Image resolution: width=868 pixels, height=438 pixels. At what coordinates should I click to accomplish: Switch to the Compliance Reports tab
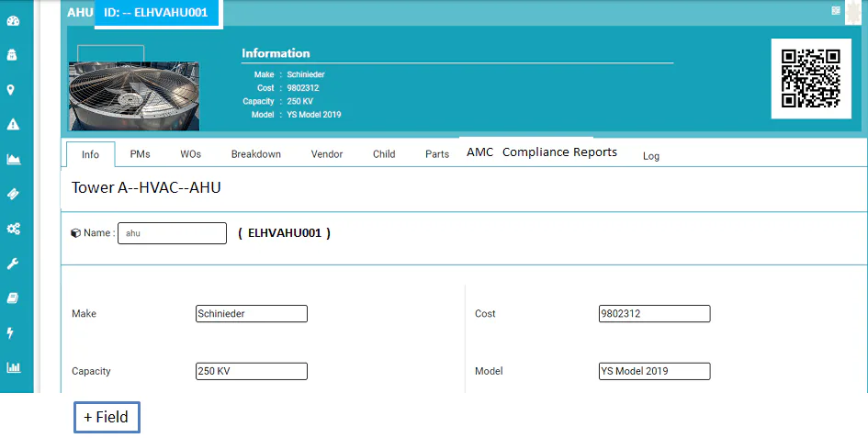pyautogui.click(x=559, y=152)
